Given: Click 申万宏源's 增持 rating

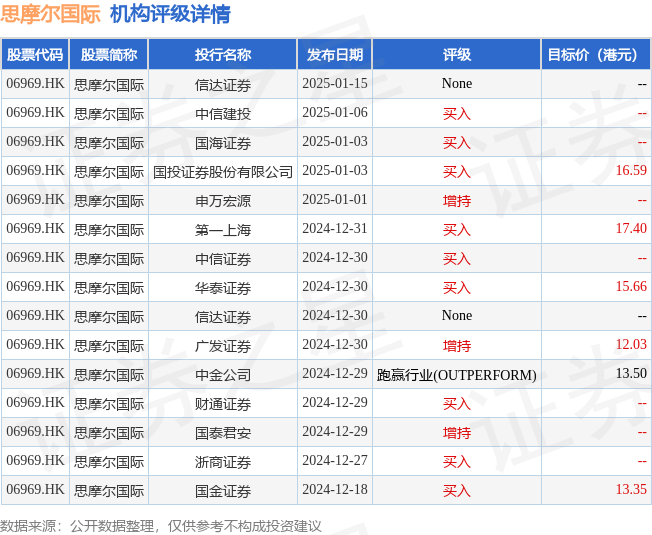Looking at the screenshot, I should click(x=457, y=201).
